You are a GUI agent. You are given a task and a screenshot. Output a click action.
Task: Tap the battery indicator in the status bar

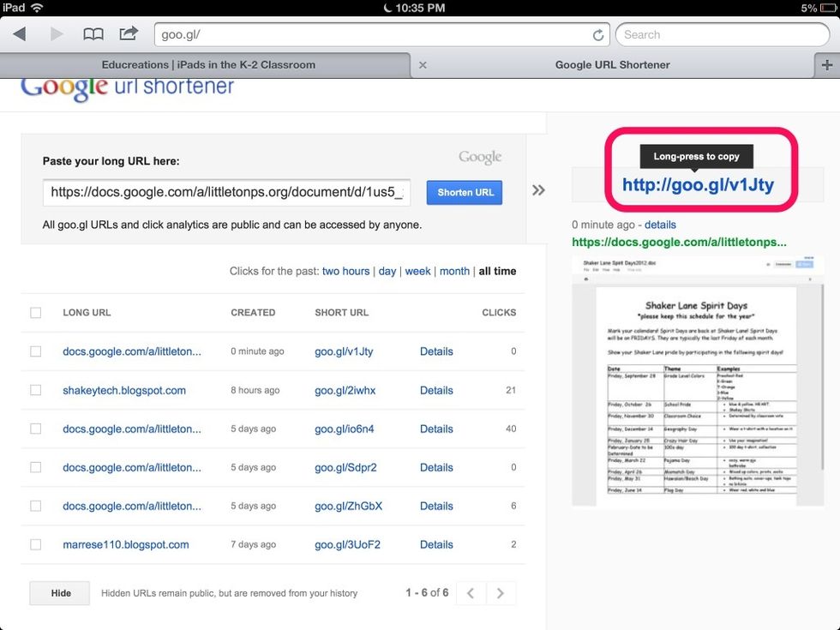[828, 8]
